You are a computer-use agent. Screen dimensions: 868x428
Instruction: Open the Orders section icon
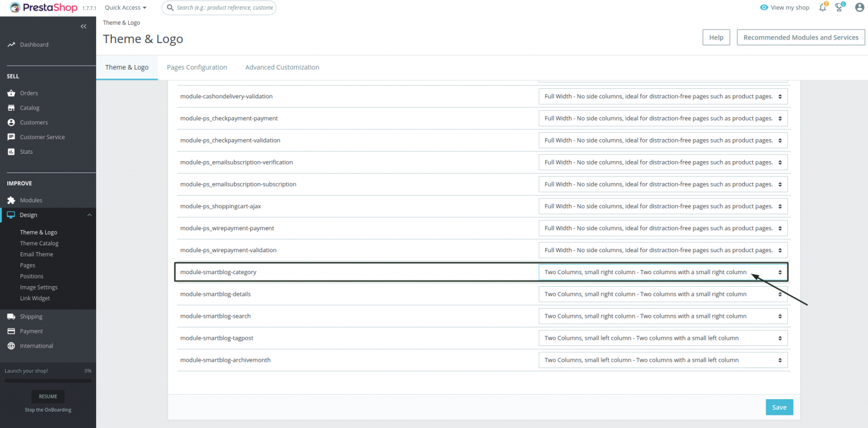[x=12, y=93]
